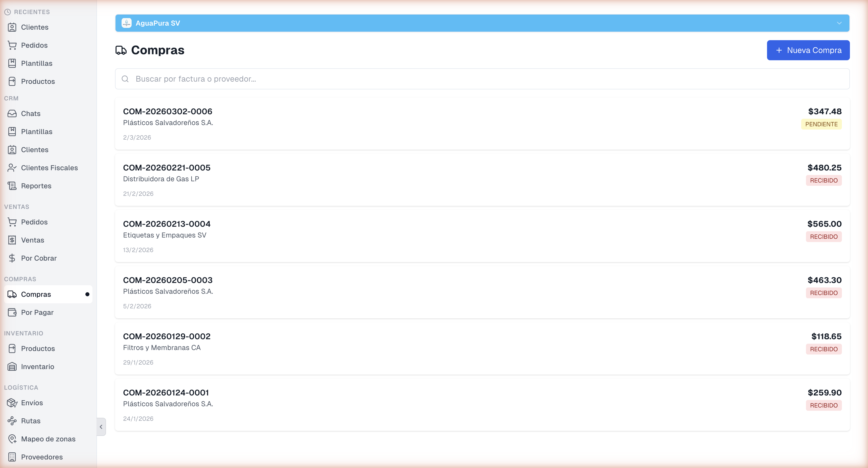Click the Nueva Compra button
868x468 pixels.
pyautogui.click(x=808, y=50)
